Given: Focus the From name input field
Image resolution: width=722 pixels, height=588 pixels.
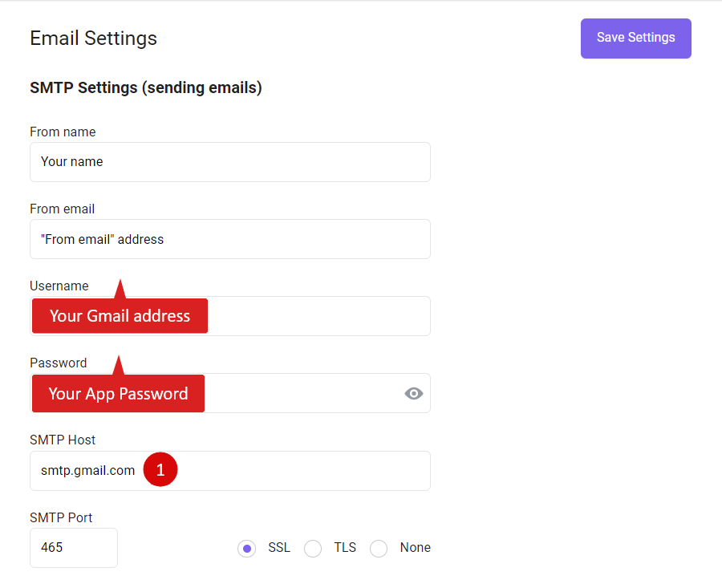Looking at the screenshot, I should [x=230, y=162].
